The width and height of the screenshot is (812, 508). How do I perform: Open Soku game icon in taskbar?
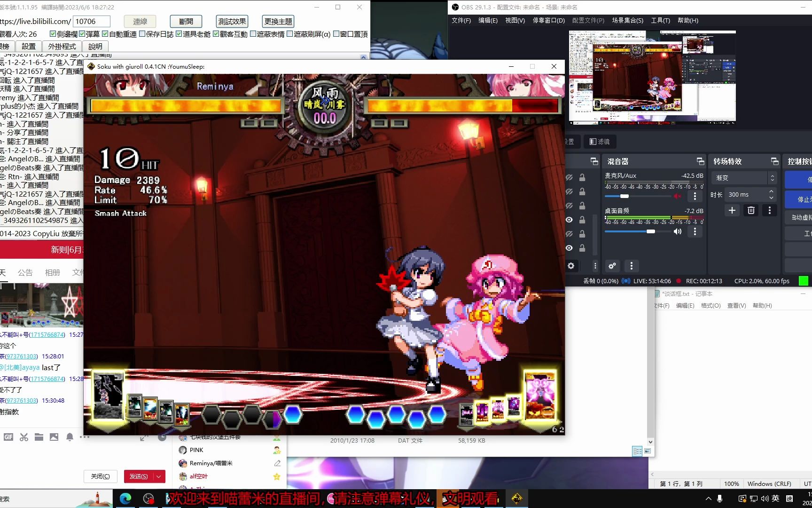tap(516, 499)
